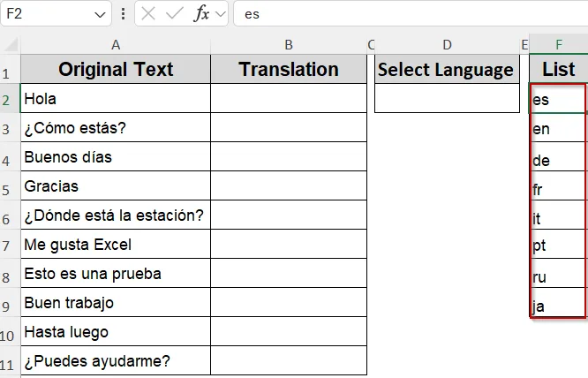Select cell containing Hola

(116, 98)
